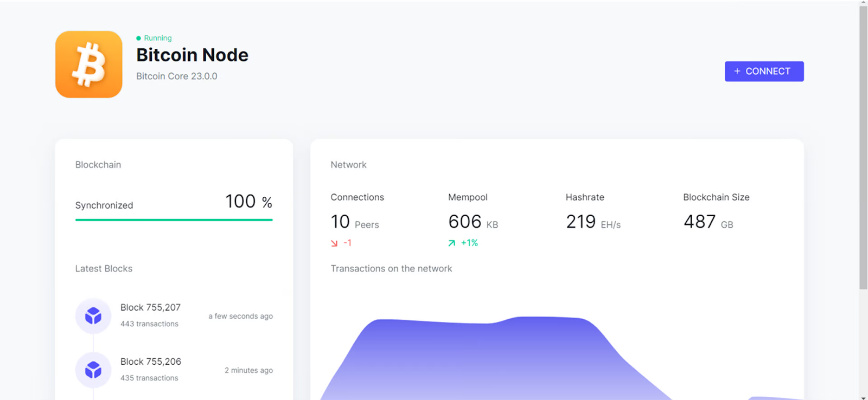Viewport: 868px width, 400px height.
Task: Click the green Running status dot
Action: pos(138,38)
